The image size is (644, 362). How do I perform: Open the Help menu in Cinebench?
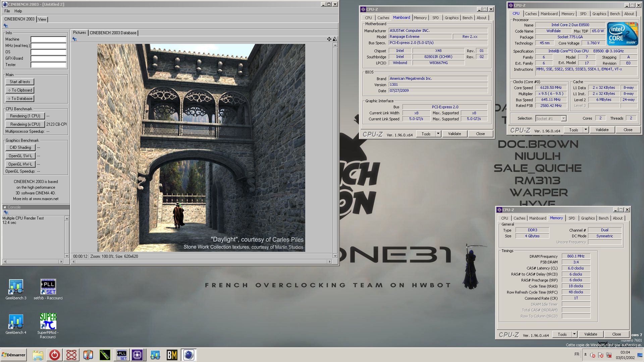tap(18, 11)
